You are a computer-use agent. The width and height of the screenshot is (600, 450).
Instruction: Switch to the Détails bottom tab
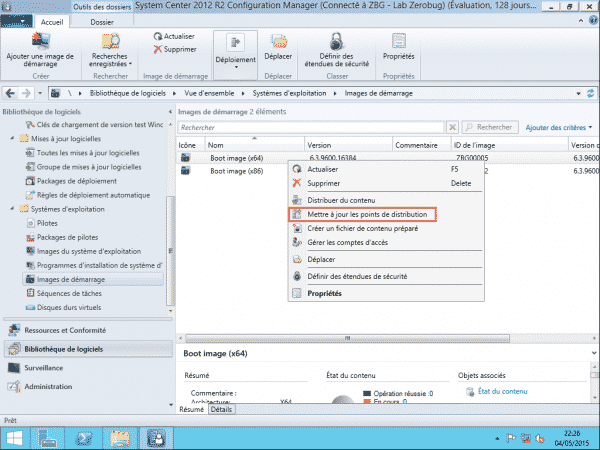pyautogui.click(x=221, y=409)
